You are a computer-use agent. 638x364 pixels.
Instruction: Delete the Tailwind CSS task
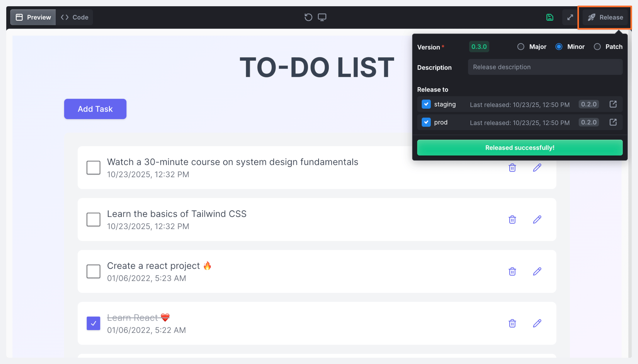pyautogui.click(x=512, y=220)
